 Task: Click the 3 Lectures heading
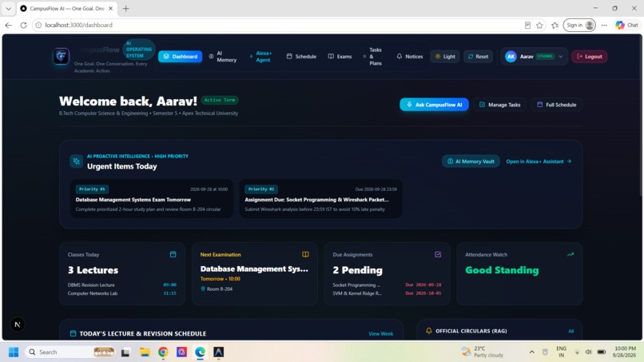pos(93,270)
